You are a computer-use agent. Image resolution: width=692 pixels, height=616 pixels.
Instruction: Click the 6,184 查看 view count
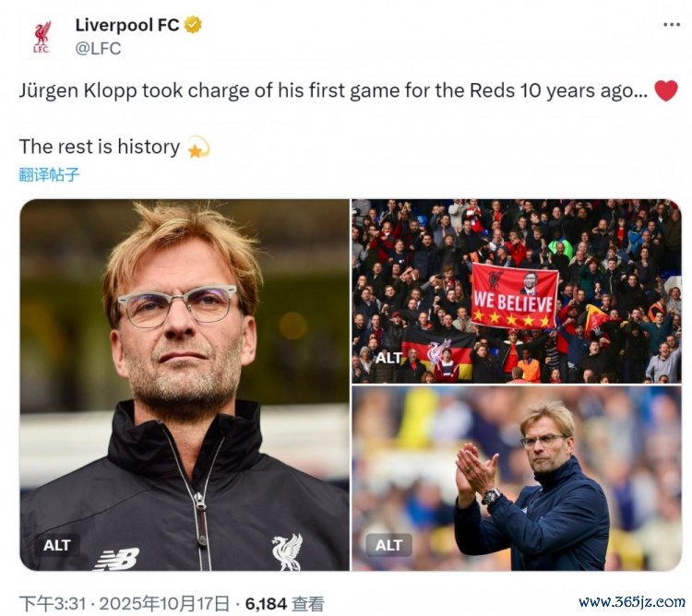pos(285,603)
